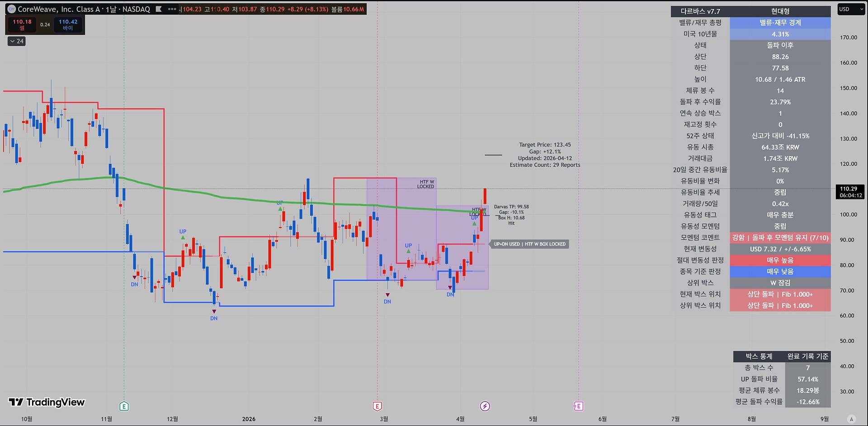This screenshot has height=426, width=868.
Task: Click the green earnings E marker
Action: point(124,406)
